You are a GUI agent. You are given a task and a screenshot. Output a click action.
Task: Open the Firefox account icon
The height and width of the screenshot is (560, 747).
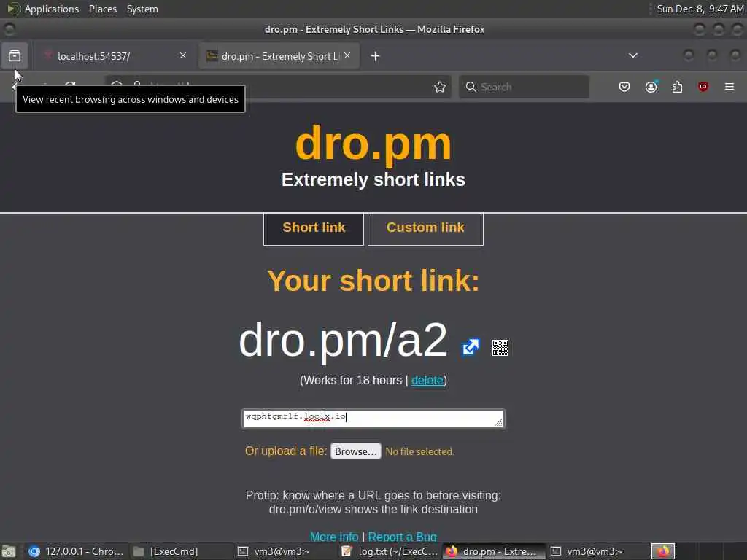(x=651, y=87)
